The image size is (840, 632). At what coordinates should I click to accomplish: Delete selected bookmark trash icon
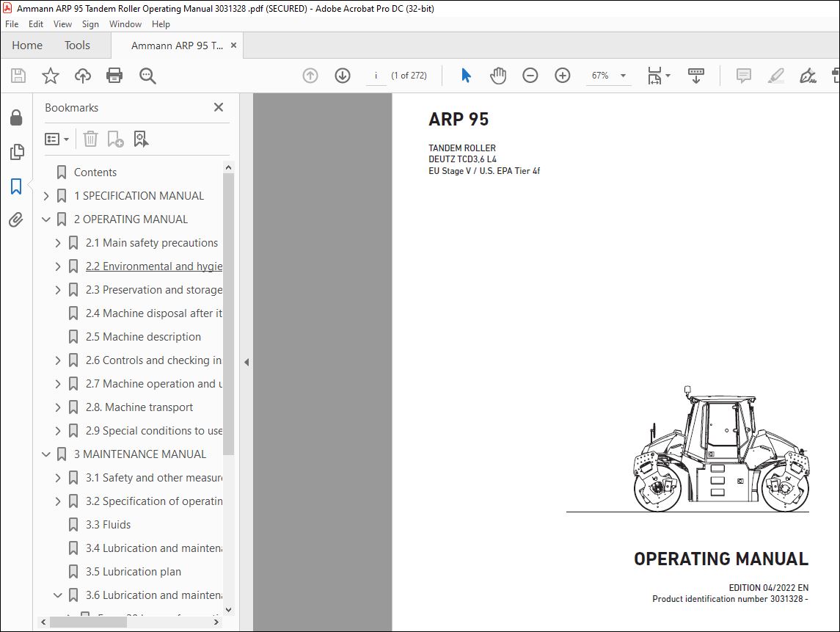90,139
